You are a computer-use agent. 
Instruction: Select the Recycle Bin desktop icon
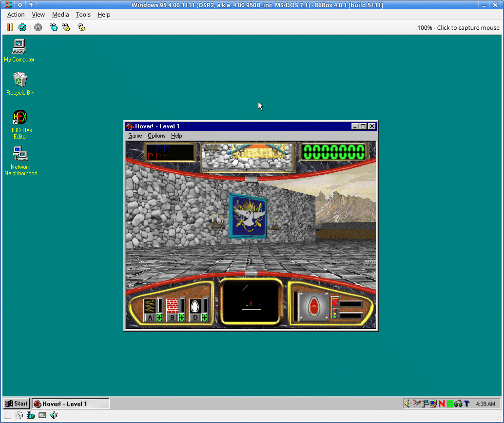click(20, 83)
